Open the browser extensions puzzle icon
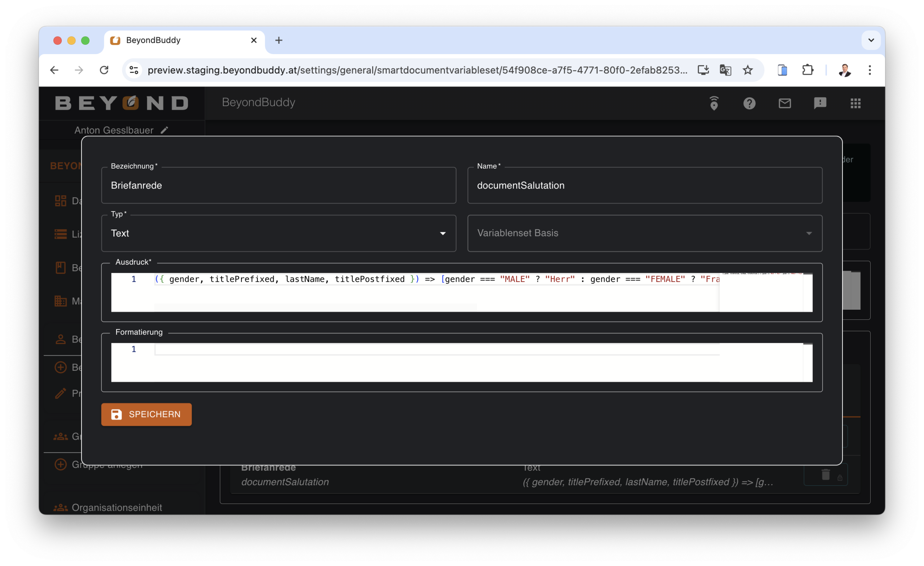Viewport: 924px width, 566px height. click(807, 70)
